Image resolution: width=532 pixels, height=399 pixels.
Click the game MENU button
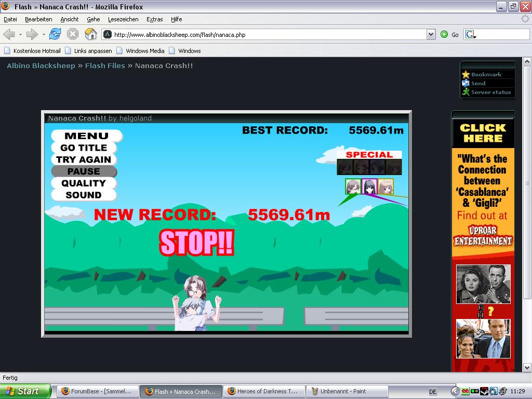(87, 136)
